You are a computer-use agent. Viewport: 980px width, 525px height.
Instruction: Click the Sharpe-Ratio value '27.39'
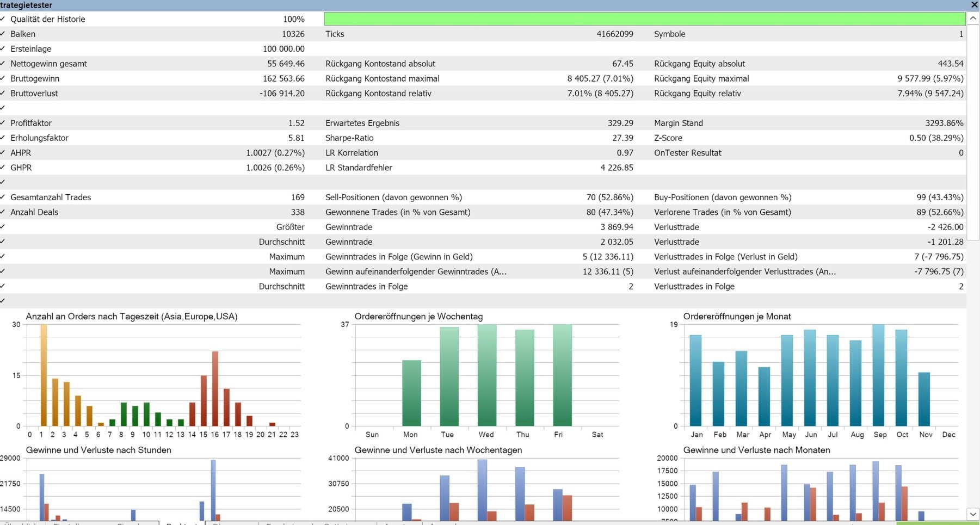point(622,138)
